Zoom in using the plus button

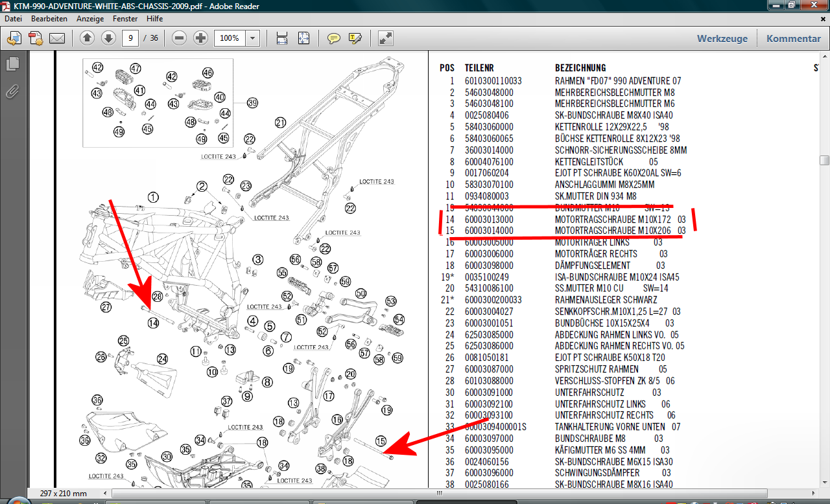[x=201, y=38]
